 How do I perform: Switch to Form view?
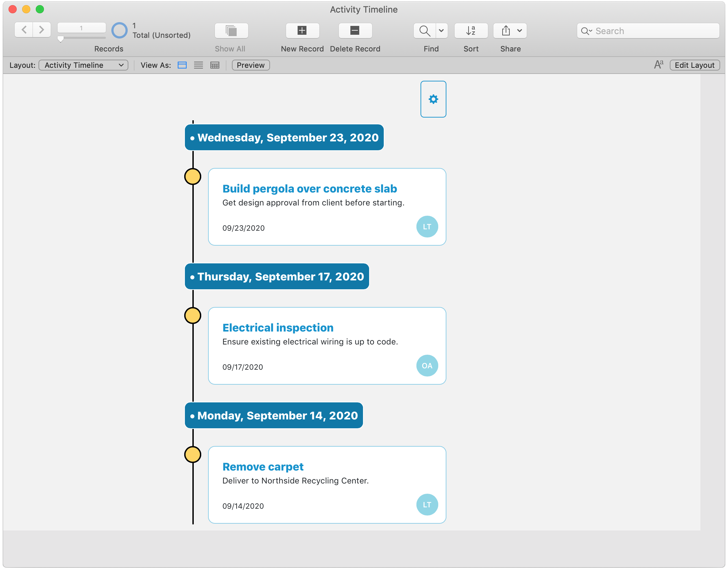coord(182,65)
